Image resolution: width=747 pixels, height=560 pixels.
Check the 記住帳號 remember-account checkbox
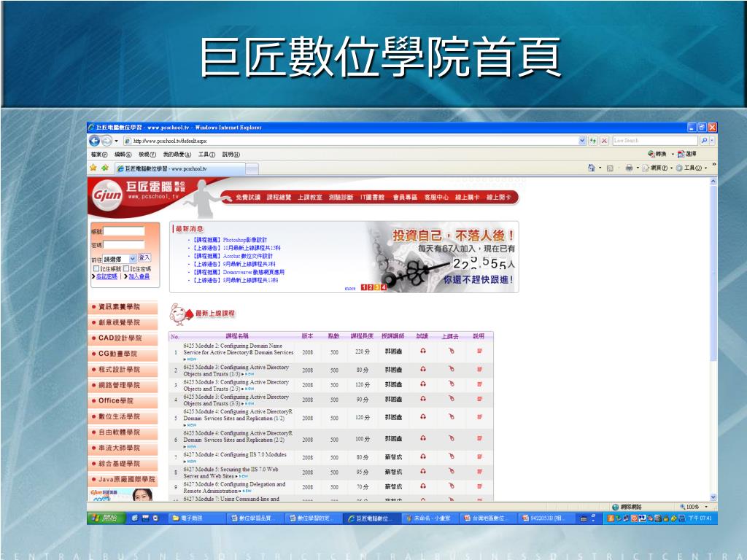pyautogui.click(x=96, y=268)
